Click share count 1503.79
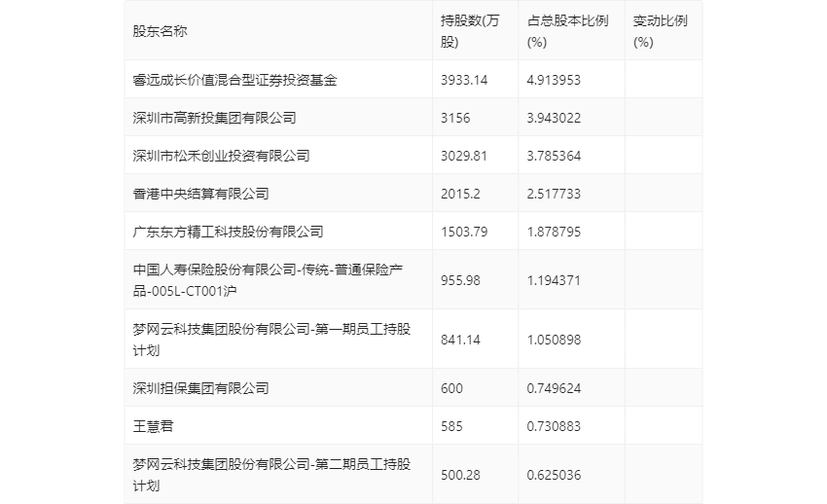This screenshot has height=504, width=827. point(464,232)
